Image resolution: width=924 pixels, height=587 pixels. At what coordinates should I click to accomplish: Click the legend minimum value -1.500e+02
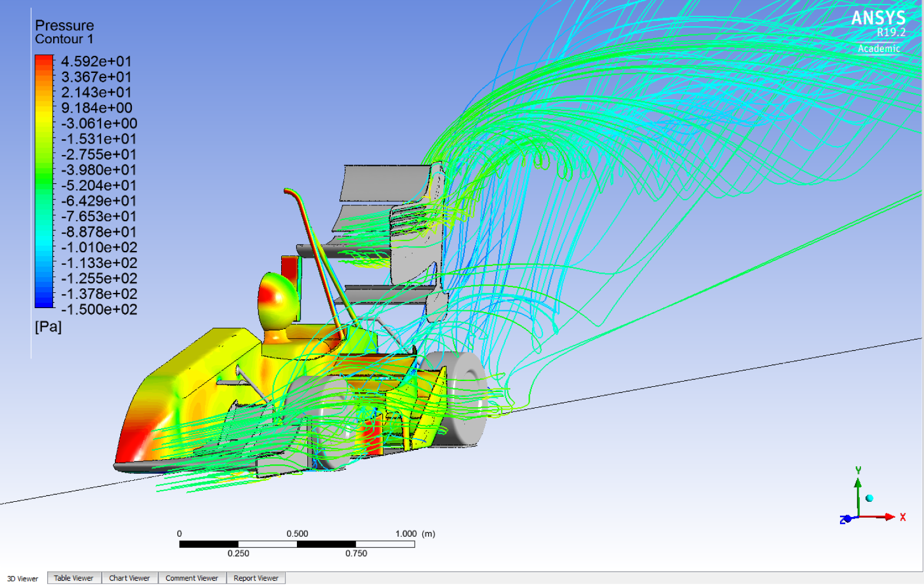point(99,309)
